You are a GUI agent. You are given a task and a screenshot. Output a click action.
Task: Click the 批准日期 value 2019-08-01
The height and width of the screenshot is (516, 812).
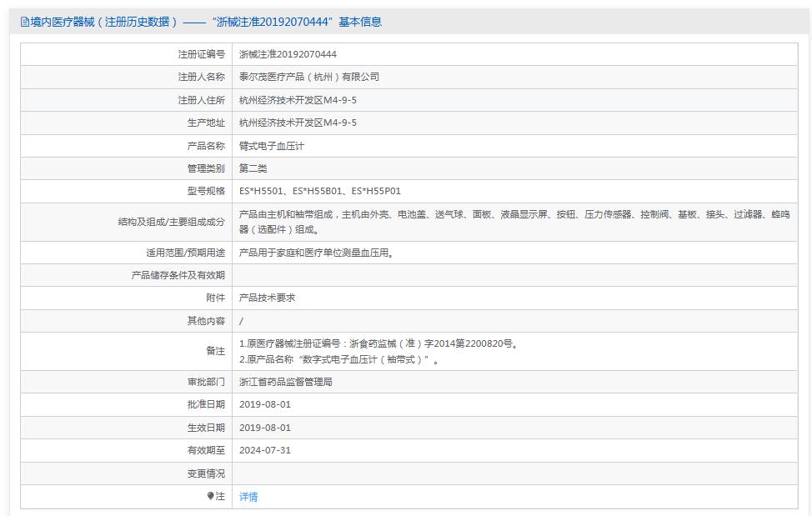coord(263,404)
